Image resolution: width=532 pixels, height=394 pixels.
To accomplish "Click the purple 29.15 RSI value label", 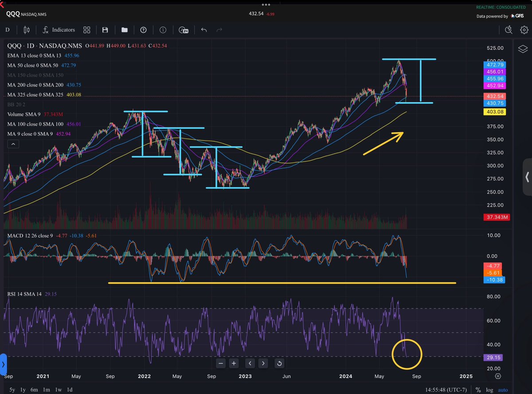I will tap(493, 357).
